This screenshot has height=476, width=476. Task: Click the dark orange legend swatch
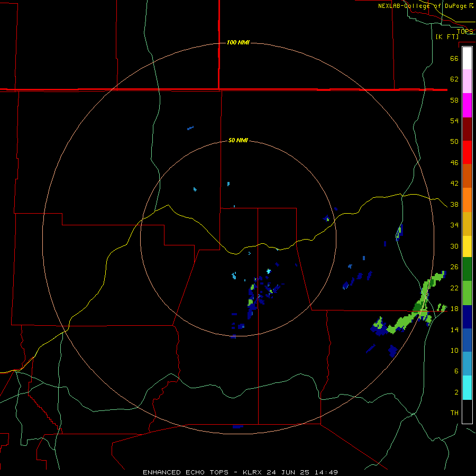click(x=467, y=176)
